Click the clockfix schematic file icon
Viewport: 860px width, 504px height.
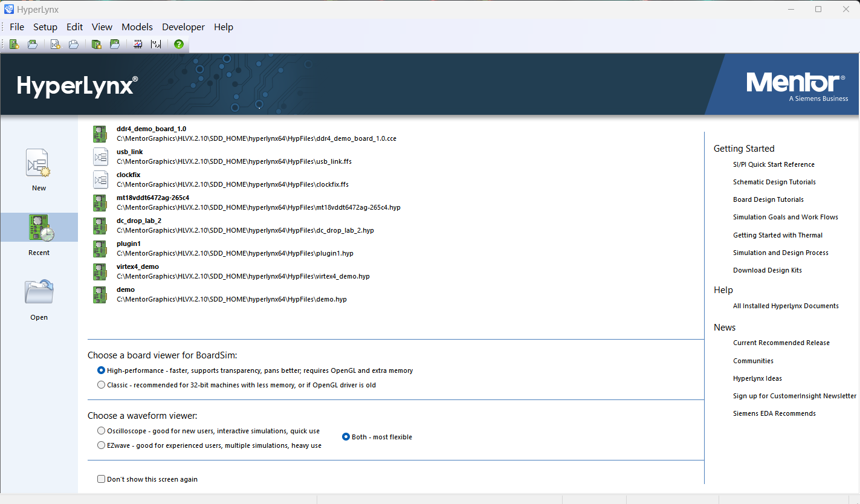coord(100,180)
